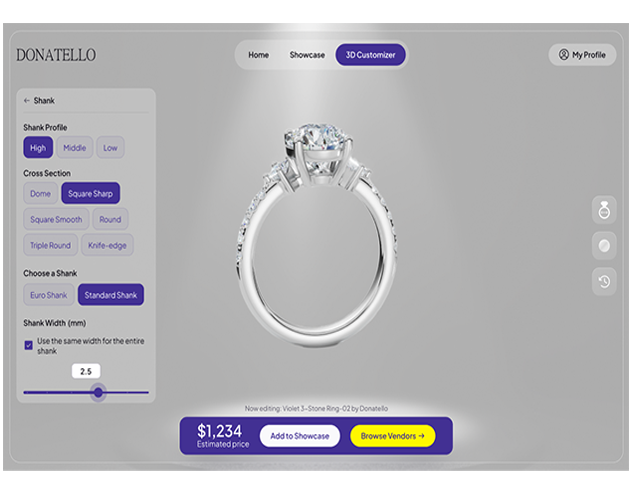Choose the Euro Shank option

(49, 295)
